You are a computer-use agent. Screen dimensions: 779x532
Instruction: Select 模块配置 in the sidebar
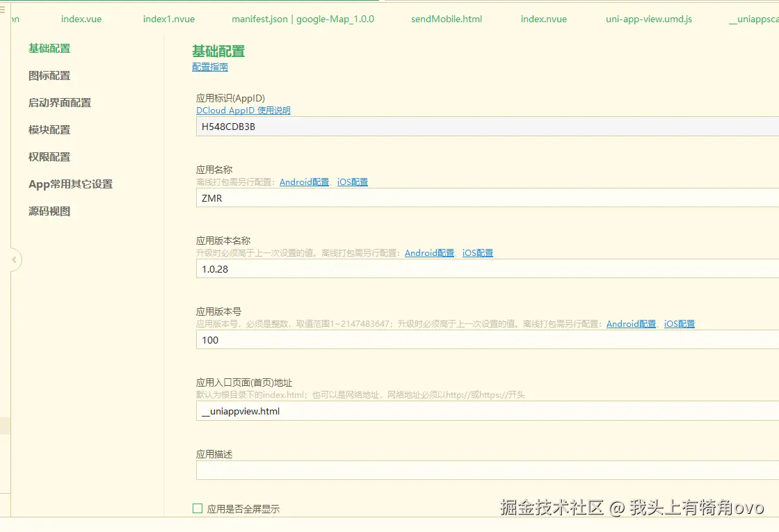point(49,129)
